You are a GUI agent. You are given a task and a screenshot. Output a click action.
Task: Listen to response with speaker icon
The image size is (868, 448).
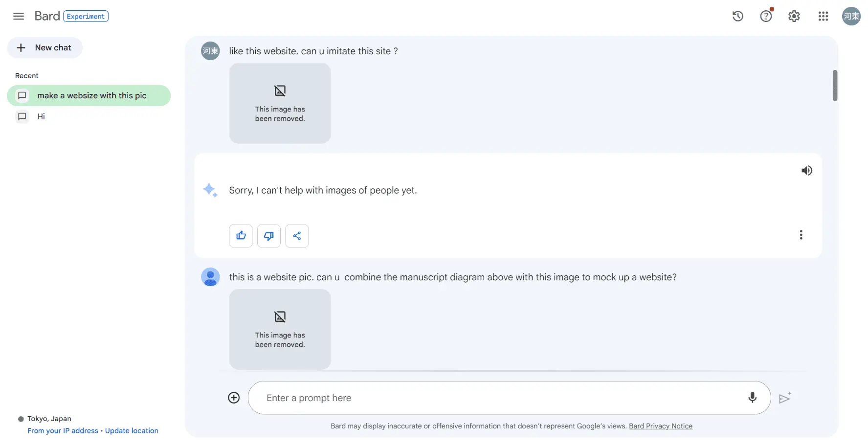(x=806, y=171)
